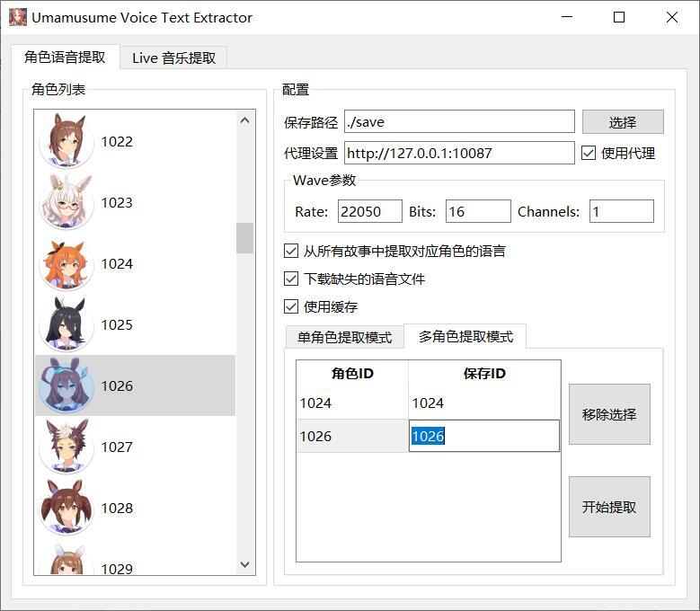Image resolution: width=700 pixels, height=611 pixels.
Task: Minimize the Umamusume Voice Text Extractor window
Action: (567, 17)
